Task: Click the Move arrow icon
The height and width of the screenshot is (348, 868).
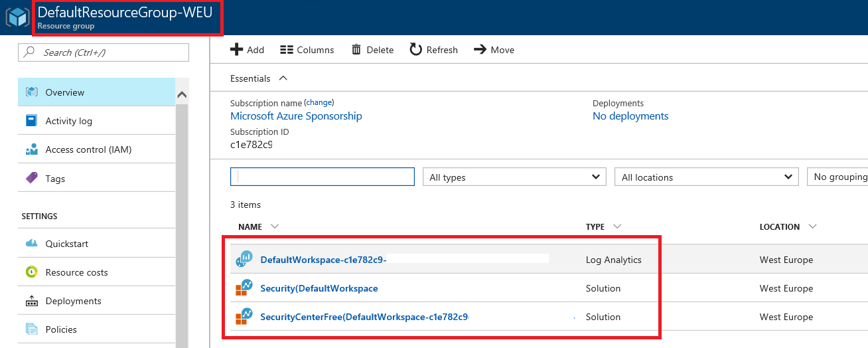Action: tap(480, 50)
